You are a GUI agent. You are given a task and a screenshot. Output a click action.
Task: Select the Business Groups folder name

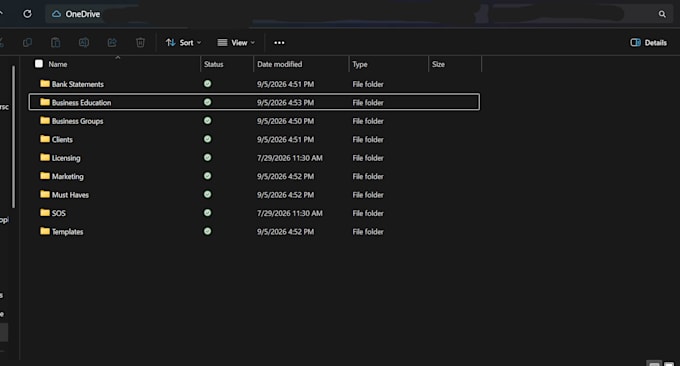coord(78,121)
